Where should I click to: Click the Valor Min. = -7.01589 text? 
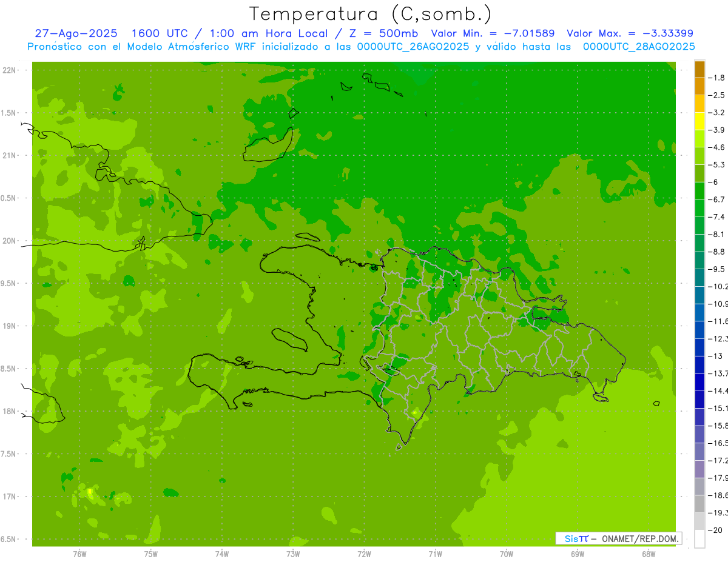493,33
